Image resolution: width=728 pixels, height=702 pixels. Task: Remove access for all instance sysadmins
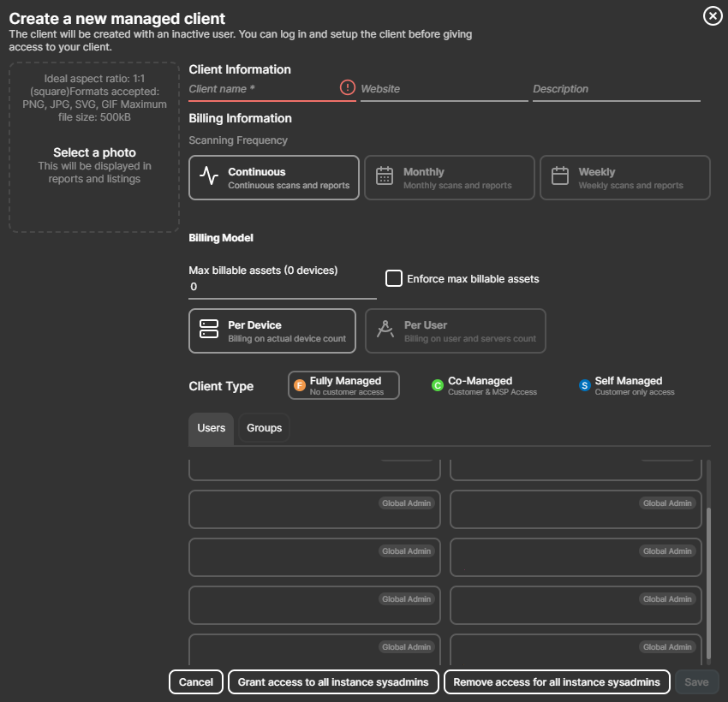tap(557, 681)
